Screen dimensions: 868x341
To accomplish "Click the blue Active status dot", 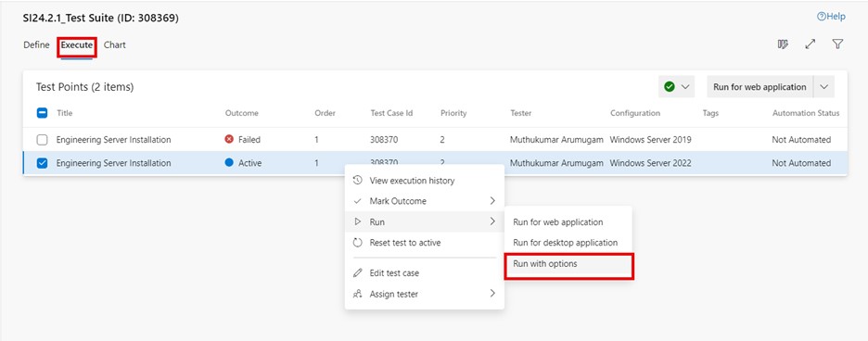I will [x=229, y=163].
